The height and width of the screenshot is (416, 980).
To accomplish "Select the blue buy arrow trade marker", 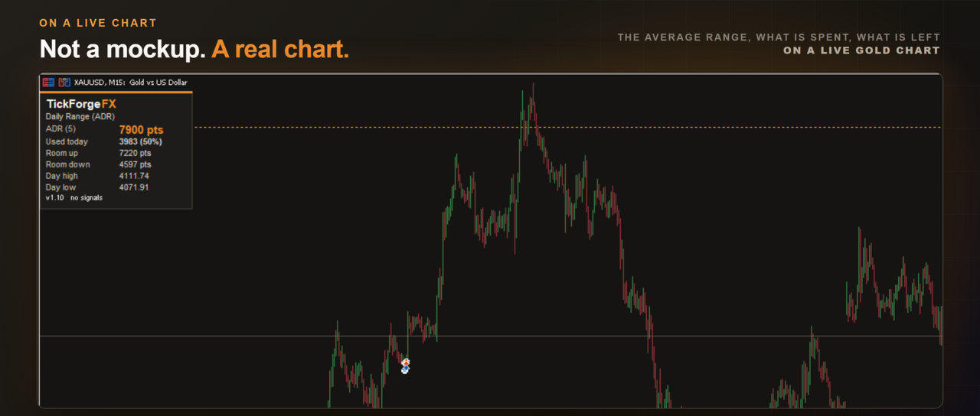I will tap(405, 369).
